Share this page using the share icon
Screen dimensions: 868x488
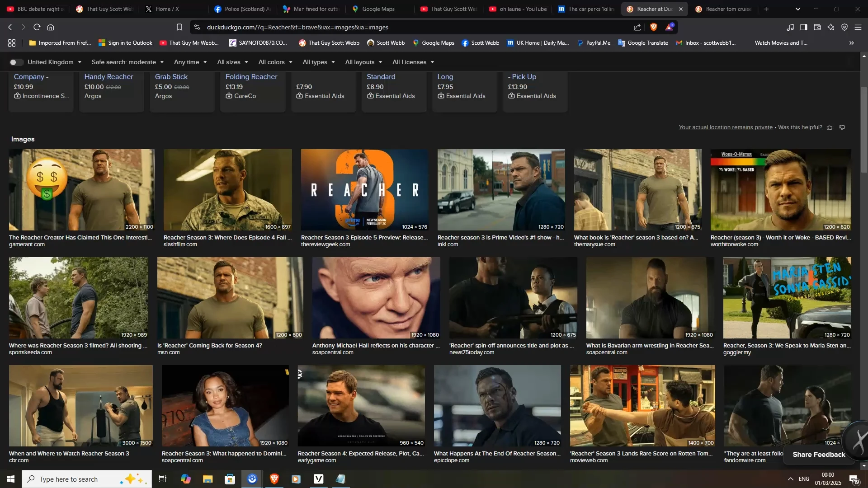(x=637, y=27)
